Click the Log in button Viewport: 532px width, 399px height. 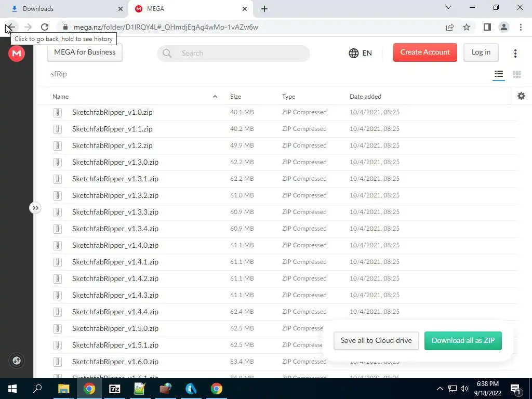coord(481,52)
